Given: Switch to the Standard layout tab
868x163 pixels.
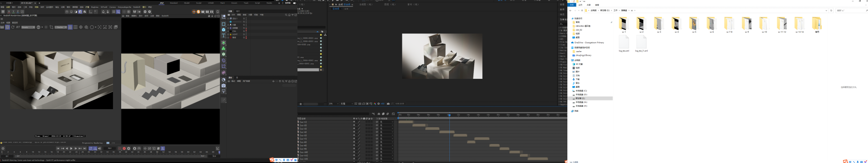Looking at the screenshot, I should 174,3.
